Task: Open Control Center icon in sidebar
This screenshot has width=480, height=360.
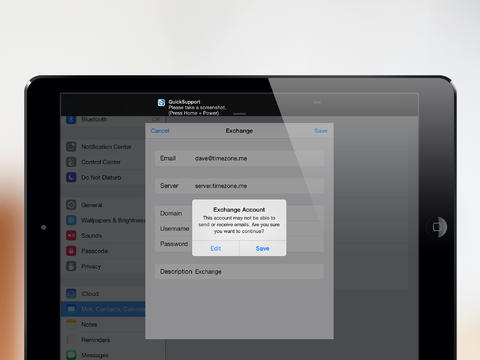Action: [71, 162]
